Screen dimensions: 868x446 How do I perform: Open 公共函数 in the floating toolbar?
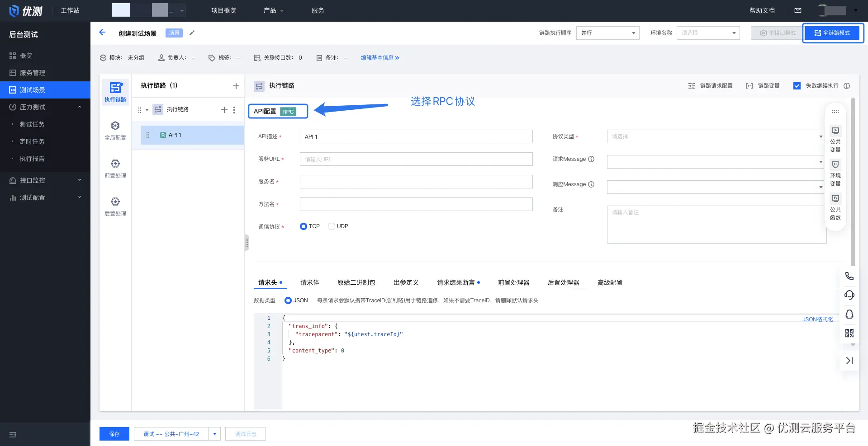click(835, 207)
